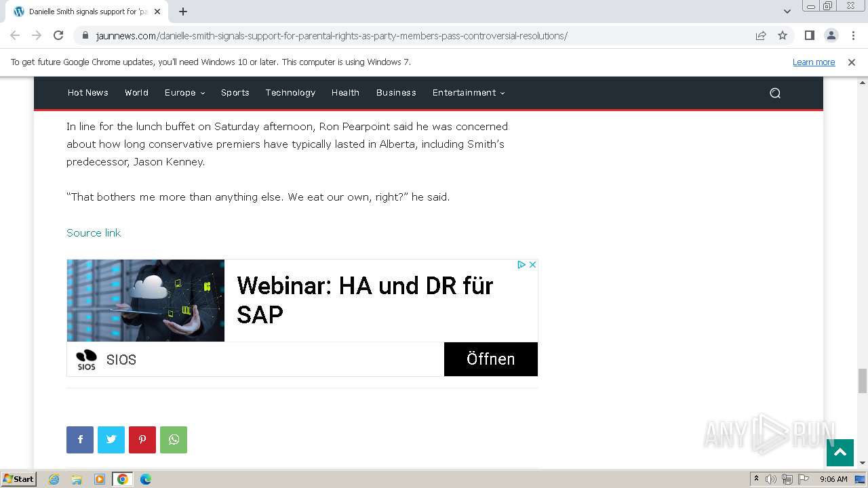Open the Chrome three-dot menu
868x488 pixels.
pyautogui.click(x=853, y=35)
